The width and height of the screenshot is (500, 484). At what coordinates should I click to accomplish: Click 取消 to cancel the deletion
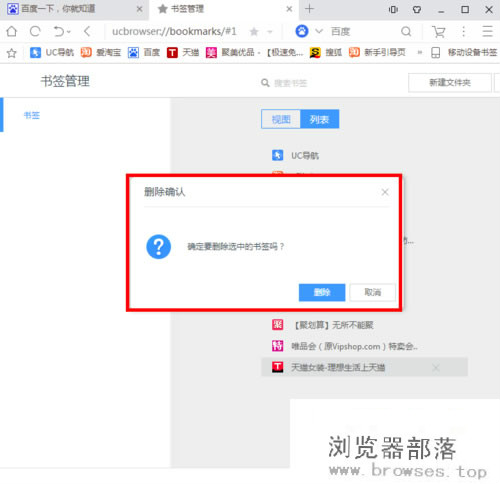point(373,292)
